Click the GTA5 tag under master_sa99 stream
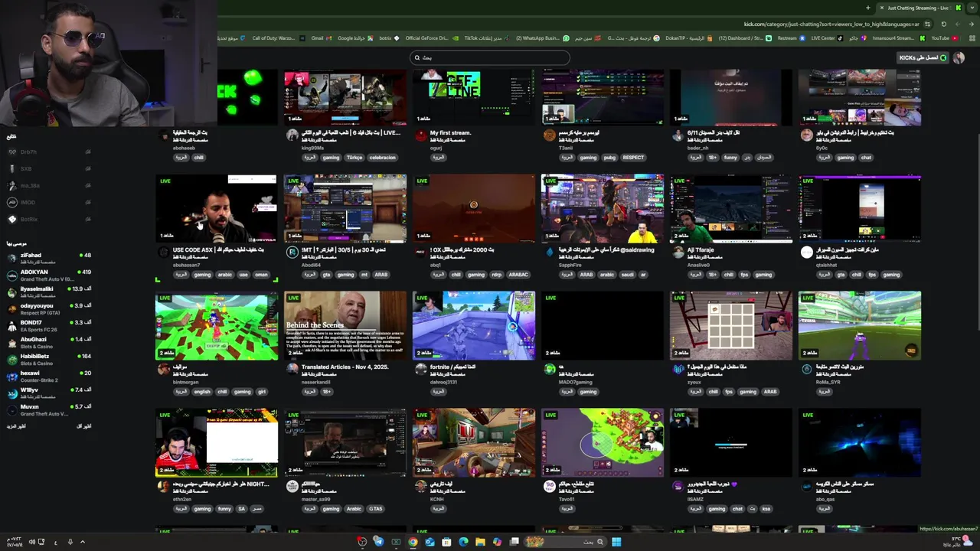The image size is (980, 551). tap(376, 509)
